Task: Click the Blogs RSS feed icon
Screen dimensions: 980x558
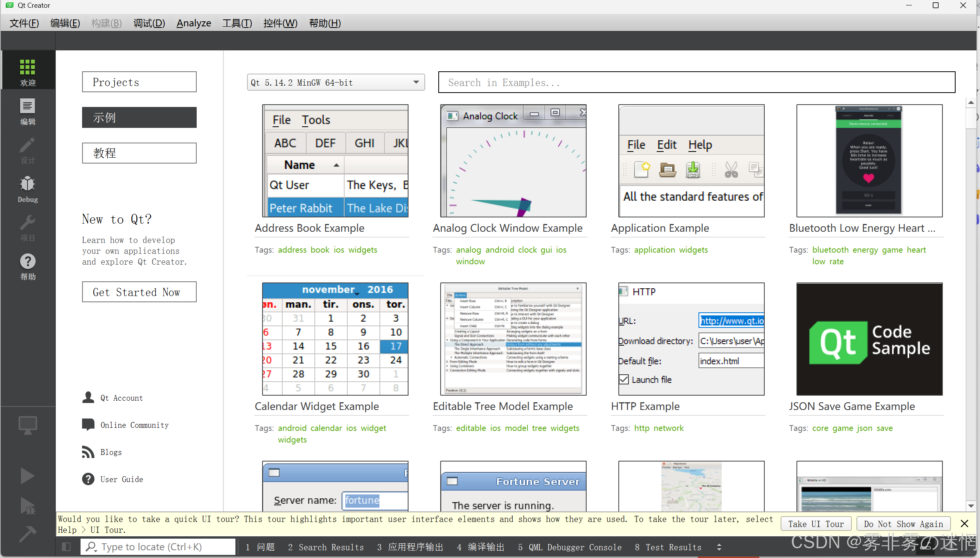Action: pos(88,452)
